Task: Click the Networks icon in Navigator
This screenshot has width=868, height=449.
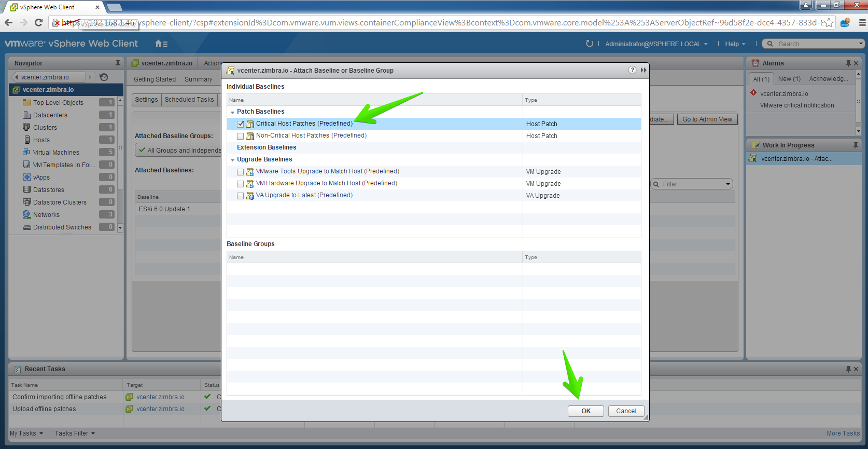Action: (27, 214)
